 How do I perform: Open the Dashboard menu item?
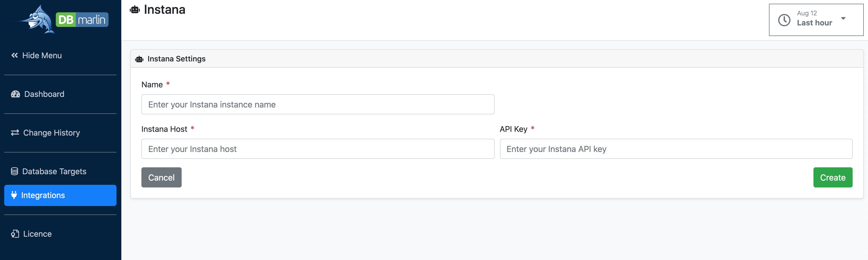pyautogui.click(x=44, y=94)
